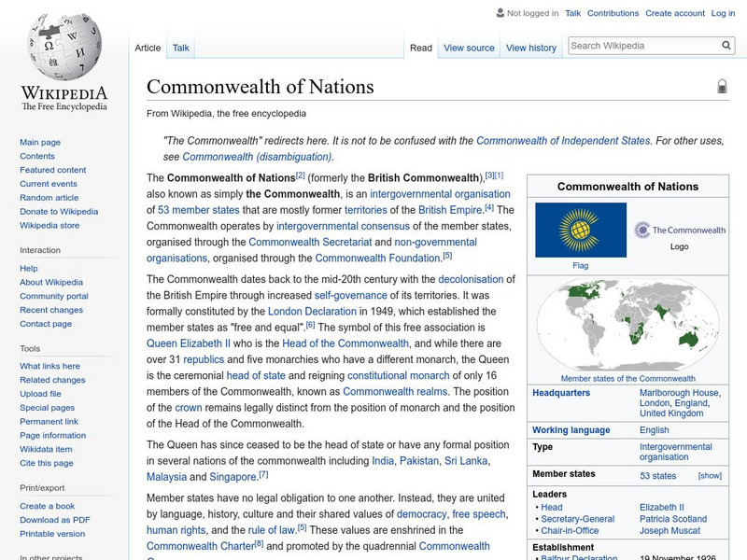Open Head of the Commonwealth link

point(345,343)
